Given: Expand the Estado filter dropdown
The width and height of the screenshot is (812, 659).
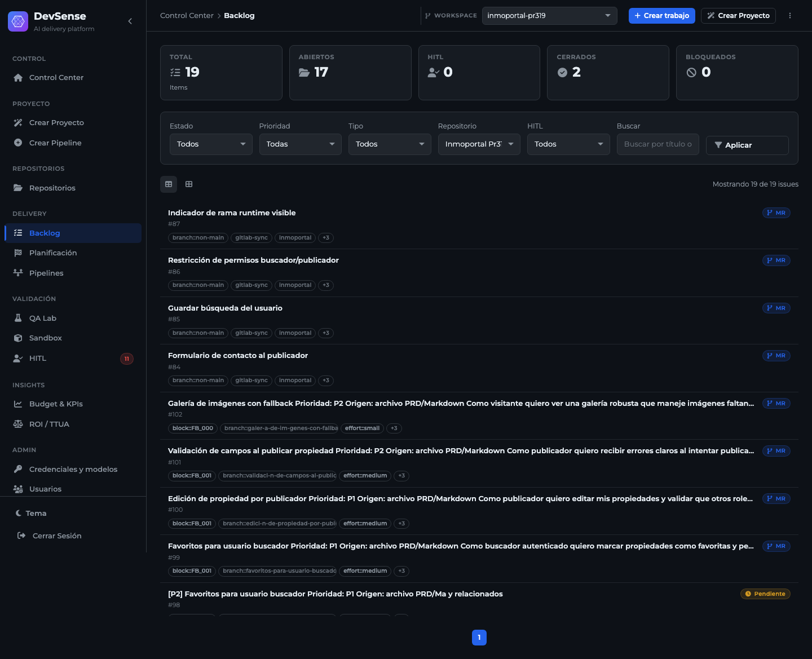Looking at the screenshot, I should pos(211,144).
